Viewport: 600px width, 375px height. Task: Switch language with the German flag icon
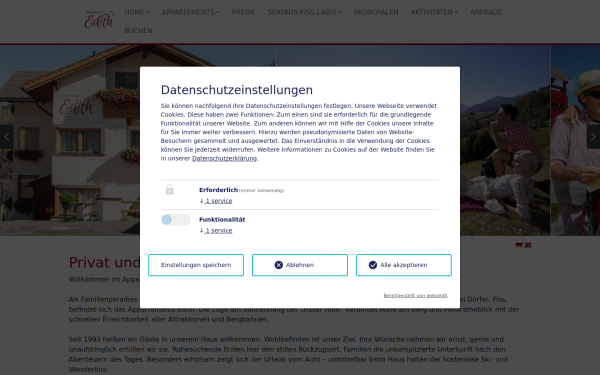click(x=519, y=245)
